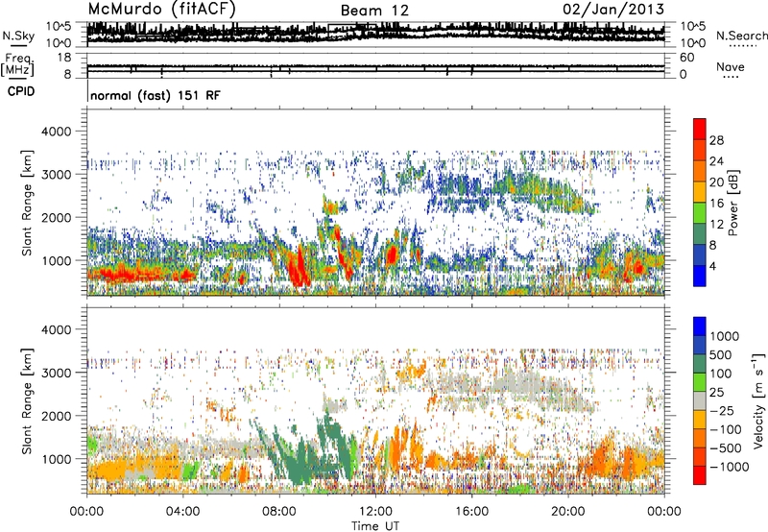768x532 pixels.
Task: Click the "N.Search" legend label
Action: (x=741, y=36)
